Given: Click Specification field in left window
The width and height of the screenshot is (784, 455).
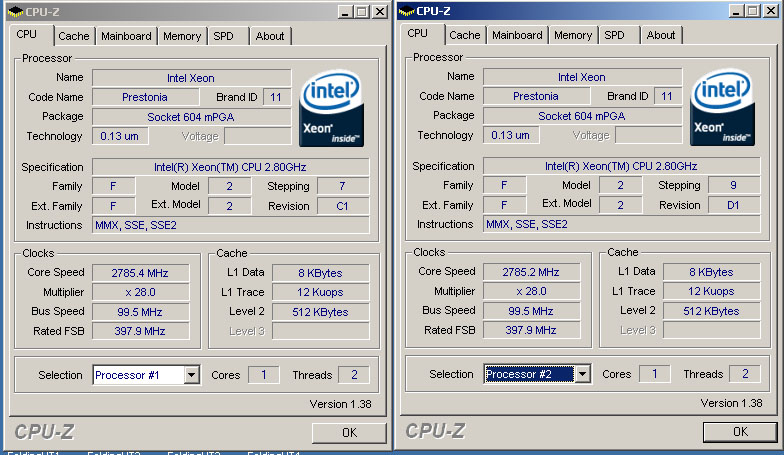Looking at the screenshot, I should (x=230, y=167).
